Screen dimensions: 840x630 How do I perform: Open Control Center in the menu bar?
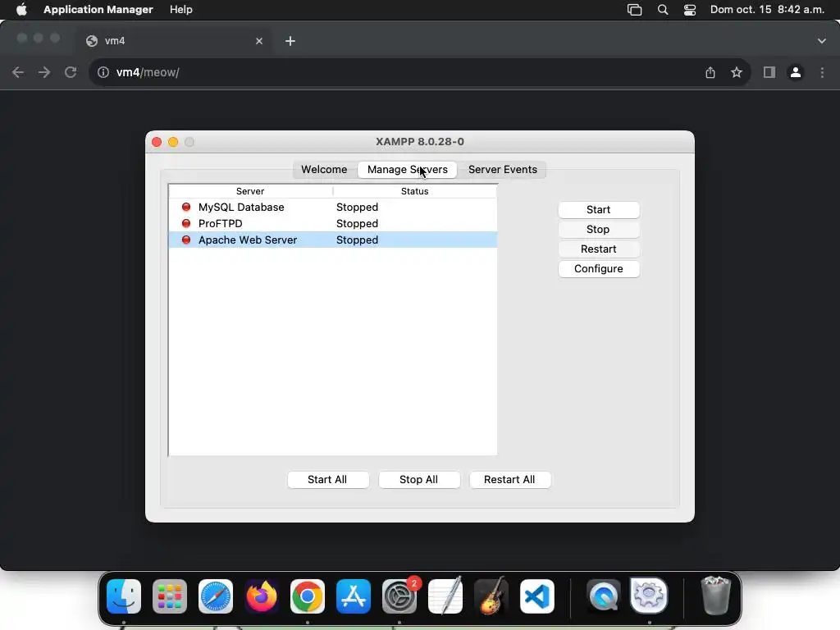689,10
